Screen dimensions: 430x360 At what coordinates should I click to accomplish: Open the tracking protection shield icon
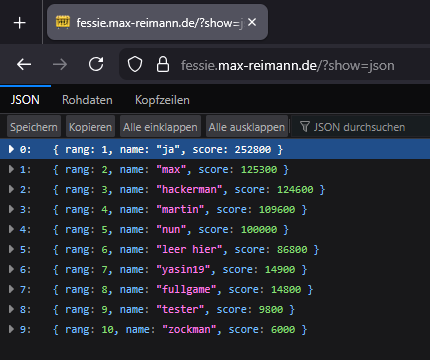pos(135,64)
